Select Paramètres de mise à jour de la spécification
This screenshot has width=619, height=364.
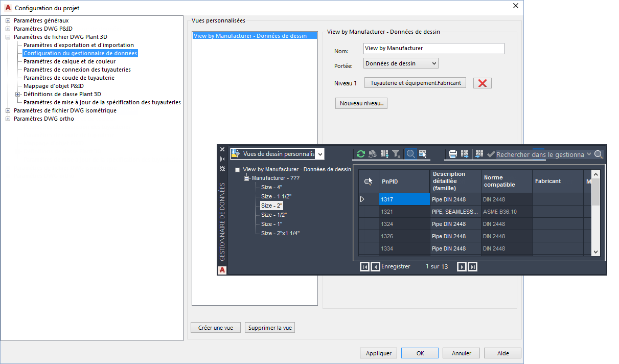[102, 102]
